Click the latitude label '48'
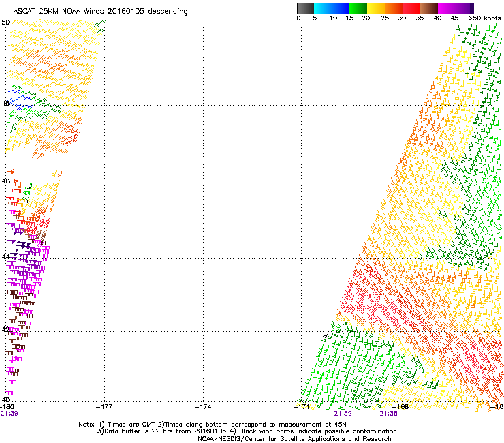The image size is (504, 443). [x=5, y=104]
